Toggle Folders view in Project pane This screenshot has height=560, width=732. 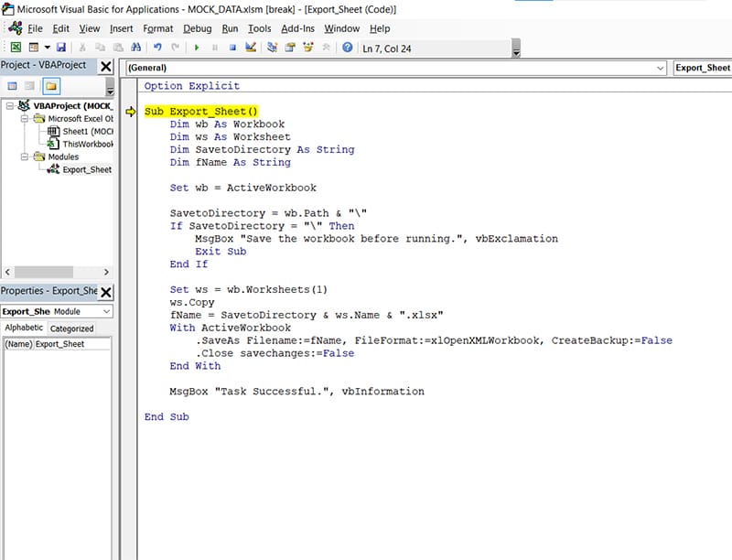tap(51, 86)
